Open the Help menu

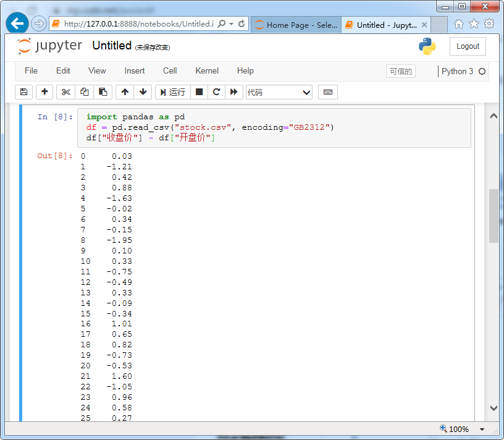pos(245,71)
